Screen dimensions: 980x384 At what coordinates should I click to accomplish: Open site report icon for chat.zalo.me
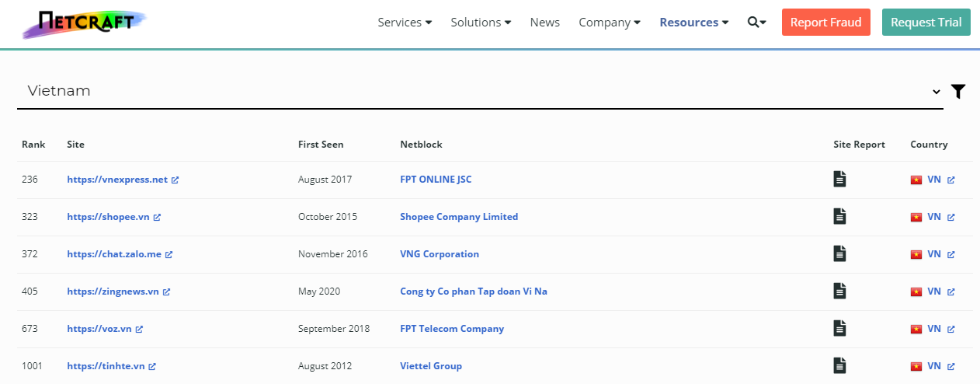pos(839,253)
